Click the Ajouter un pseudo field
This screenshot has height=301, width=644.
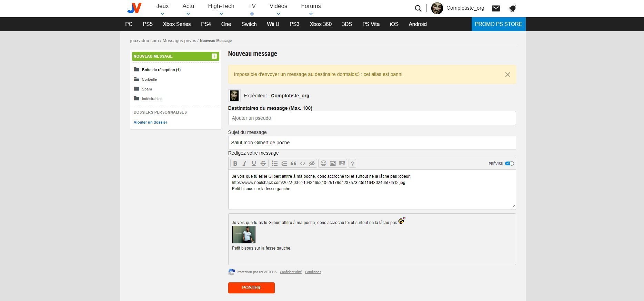coord(372,118)
